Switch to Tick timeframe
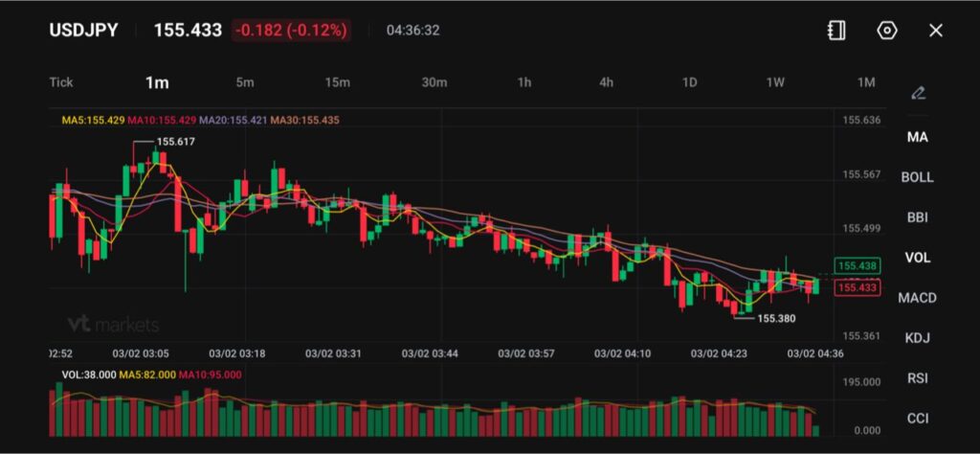Image resolution: width=980 pixels, height=454 pixels. (x=61, y=82)
